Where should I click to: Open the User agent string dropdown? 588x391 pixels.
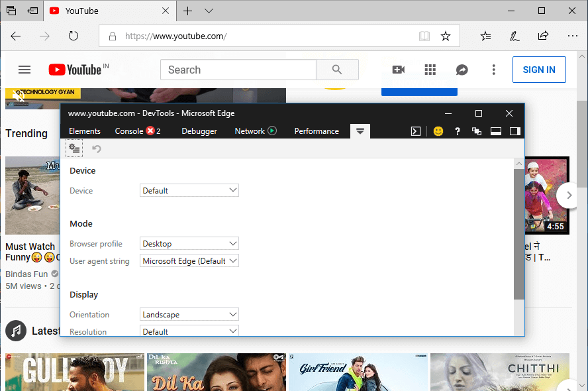[189, 260]
